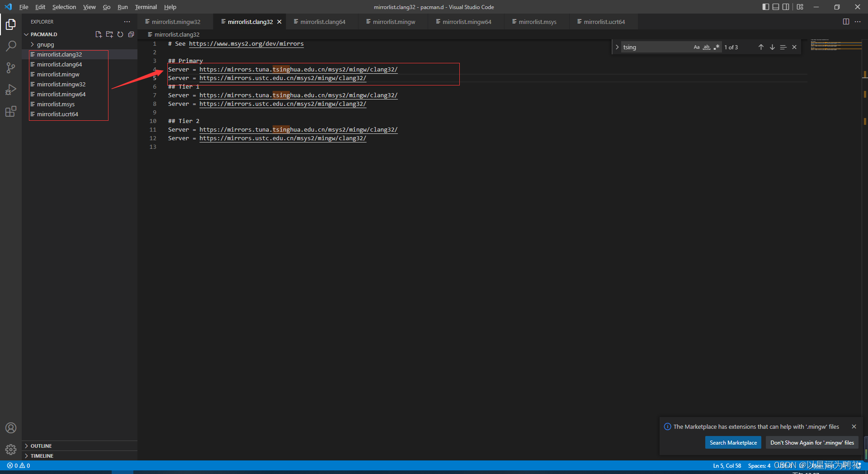Open Explorer views and more actions menu
This screenshot has height=474, width=868.
tap(127, 22)
